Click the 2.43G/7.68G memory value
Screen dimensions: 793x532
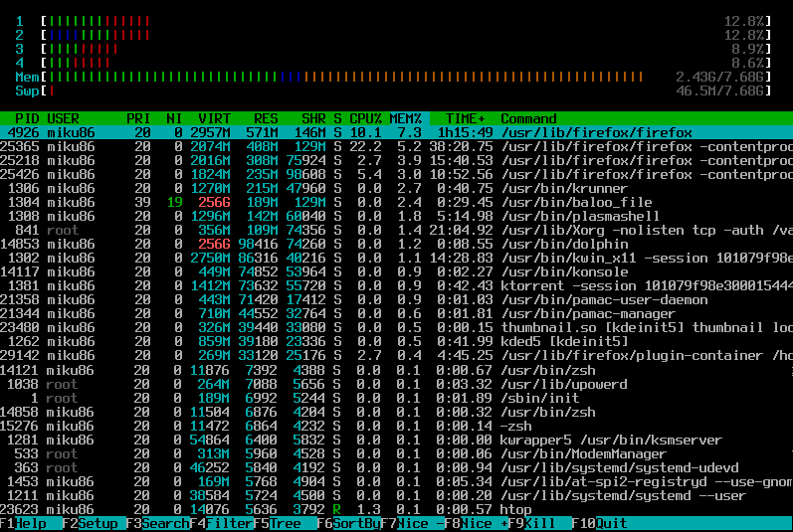719,77
